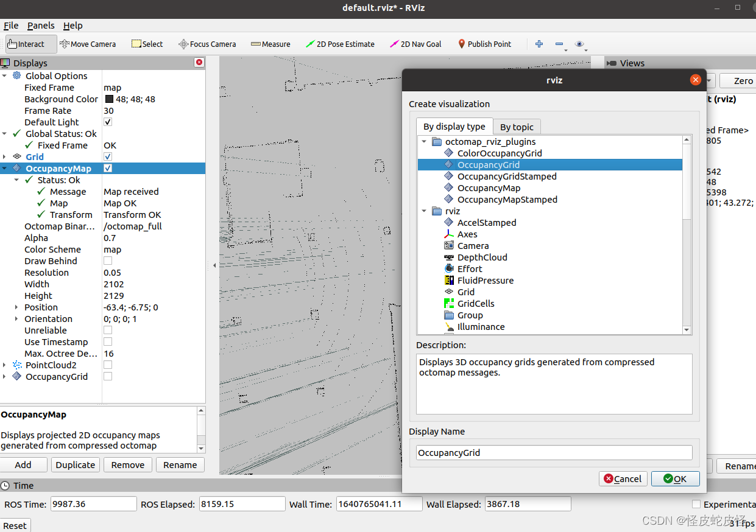Activate the Move Camera tool

coord(88,44)
